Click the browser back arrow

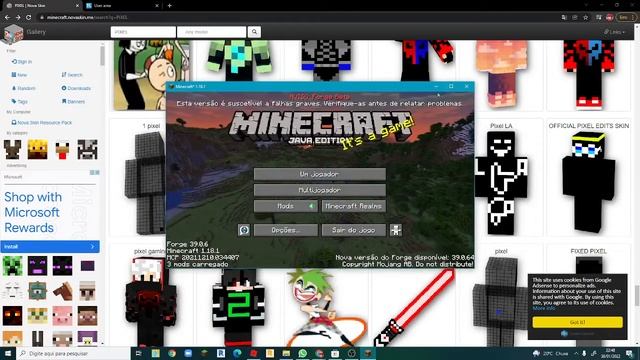tap(7, 18)
